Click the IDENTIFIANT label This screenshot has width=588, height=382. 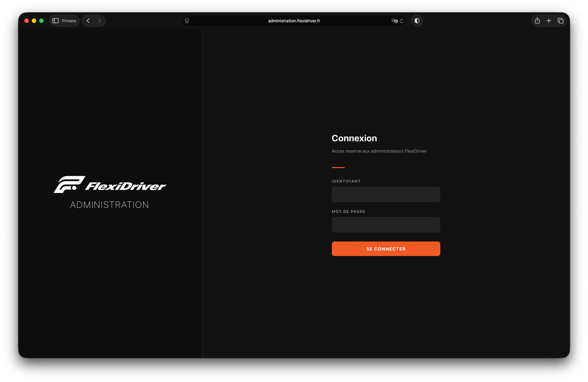pyautogui.click(x=346, y=181)
